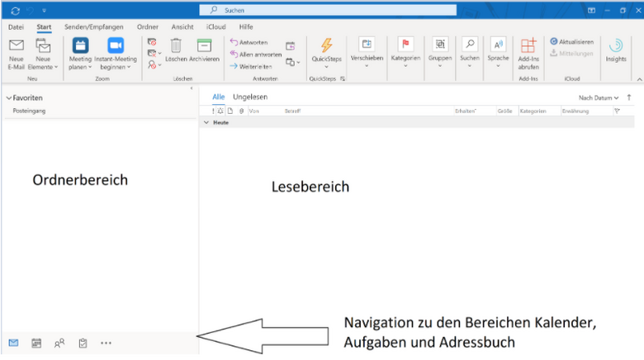Screen dimensions: 644x360
Task: Open the People address book icon
Action: pos(59,343)
